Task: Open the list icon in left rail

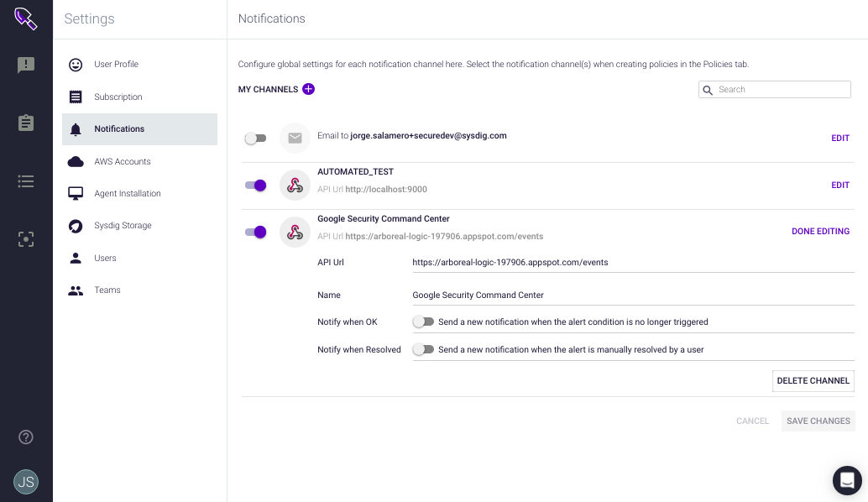Action: click(26, 181)
